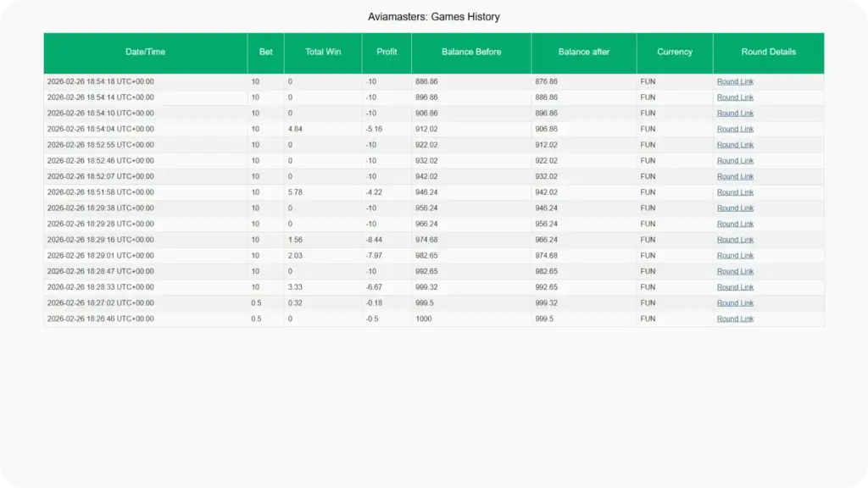The image size is (868, 488).
Task: Click the Bet column header
Action: pyautogui.click(x=265, y=52)
